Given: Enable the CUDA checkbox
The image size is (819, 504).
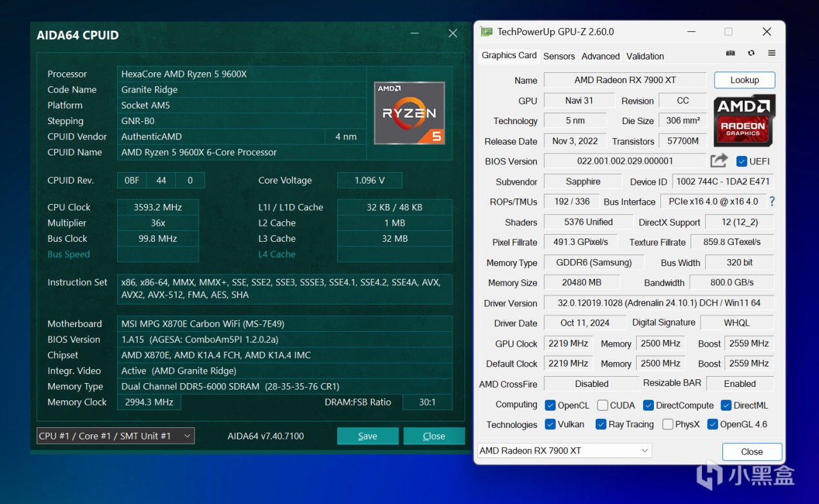Looking at the screenshot, I should 603,406.
